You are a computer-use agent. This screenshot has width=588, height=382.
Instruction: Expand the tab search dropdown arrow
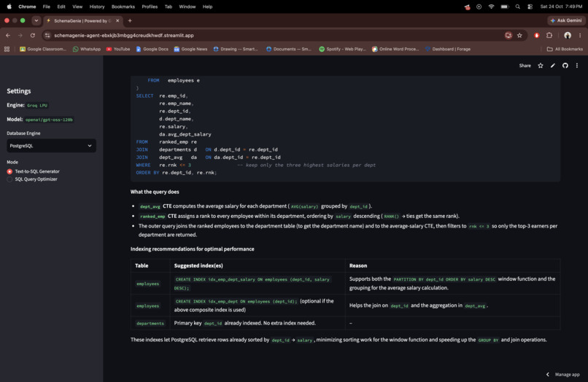[36, 20]
